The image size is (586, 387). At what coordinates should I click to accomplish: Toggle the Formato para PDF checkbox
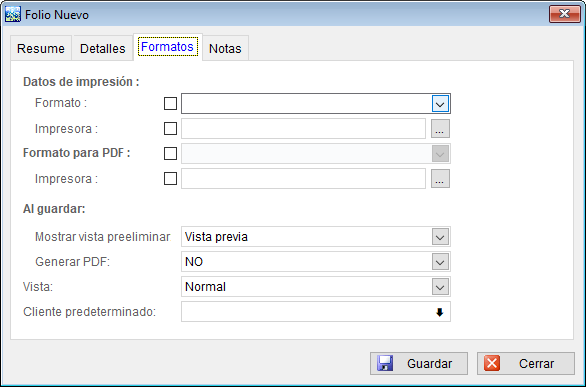[x=170, y=154]
